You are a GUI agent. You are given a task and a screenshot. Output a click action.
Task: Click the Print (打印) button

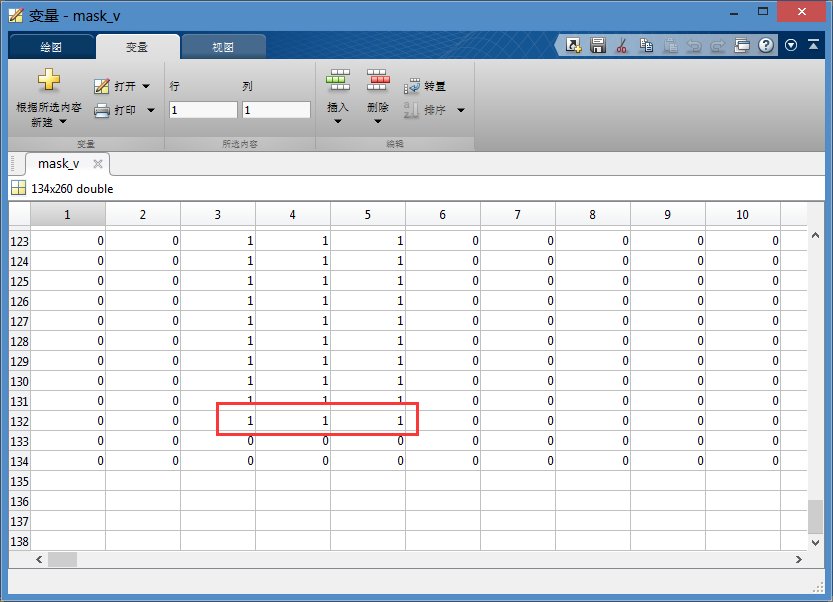tap(115, 110)
